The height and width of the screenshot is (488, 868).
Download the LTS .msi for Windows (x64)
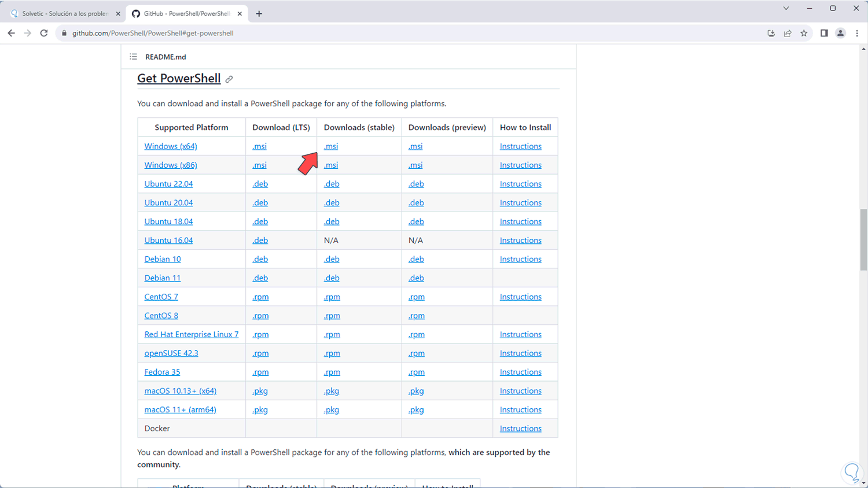tap(259, 146)
